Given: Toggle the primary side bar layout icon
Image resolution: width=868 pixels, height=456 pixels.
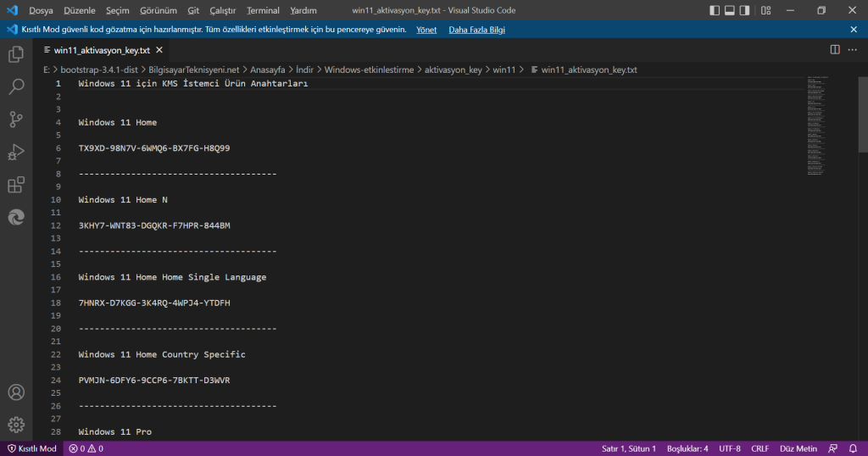Looking at the screenshot, I should pos(715,10).
